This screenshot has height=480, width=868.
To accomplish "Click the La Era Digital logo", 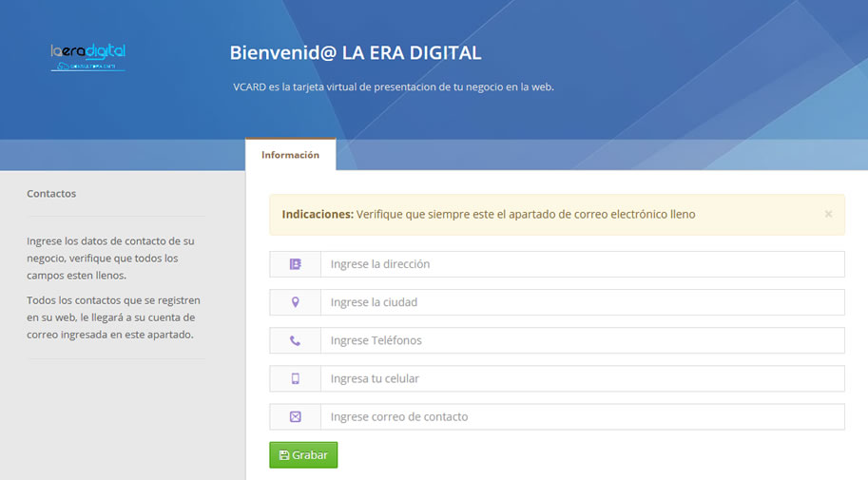I will [x=87, y=57].
